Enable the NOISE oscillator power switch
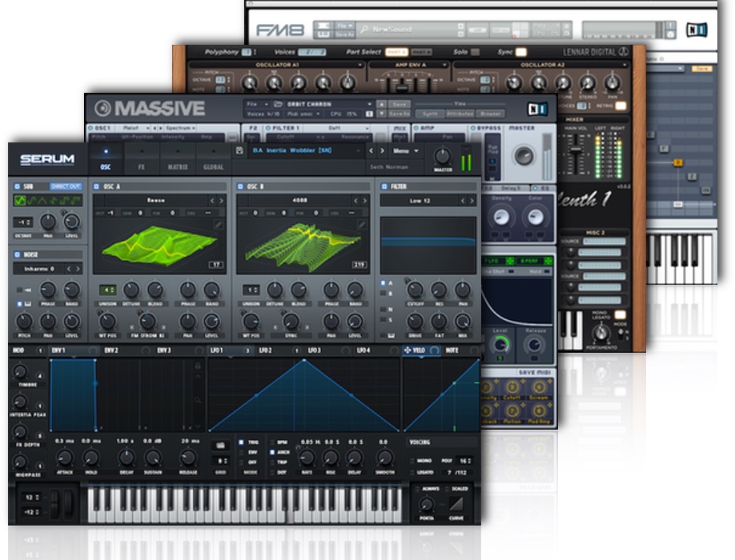Image resolution: width=735 pixels, height=560 pixels. [x=18, y=254]
